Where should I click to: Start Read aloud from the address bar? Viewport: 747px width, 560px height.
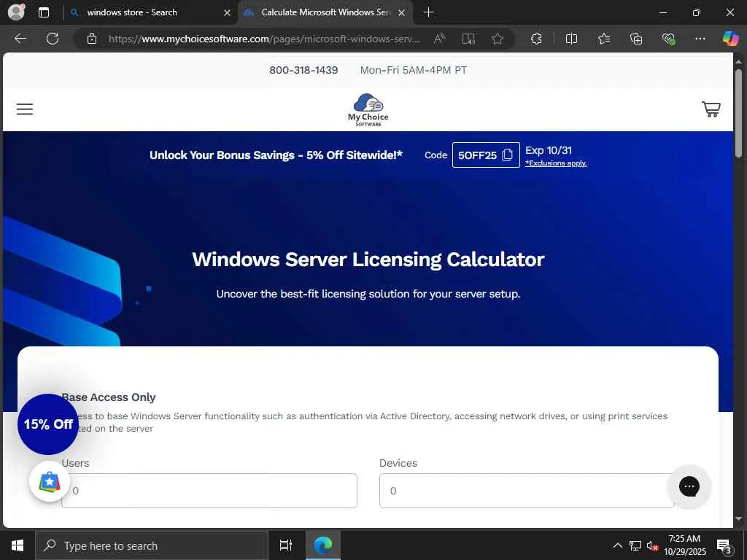439,39
